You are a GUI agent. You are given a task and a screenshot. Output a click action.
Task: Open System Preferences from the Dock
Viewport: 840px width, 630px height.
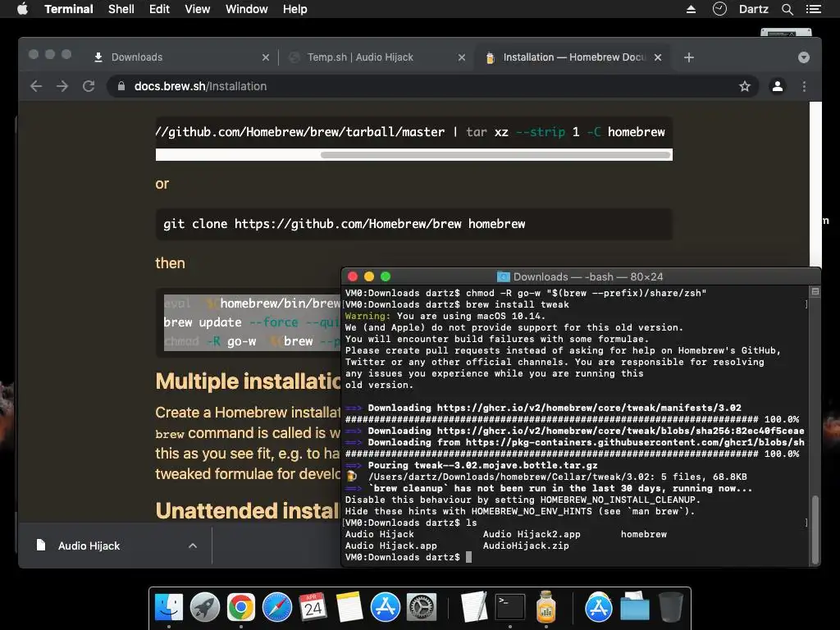(422, 608)
